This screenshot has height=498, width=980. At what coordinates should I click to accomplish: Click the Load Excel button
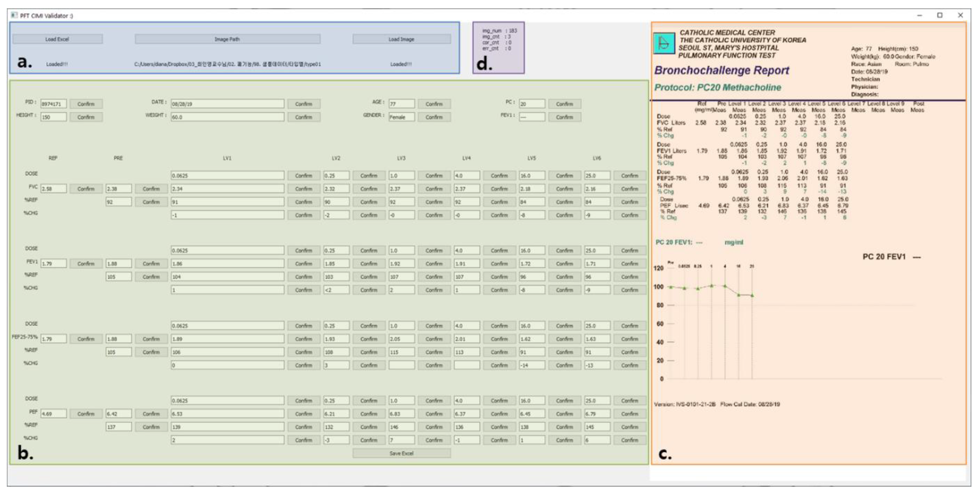[x=57, y=39]
